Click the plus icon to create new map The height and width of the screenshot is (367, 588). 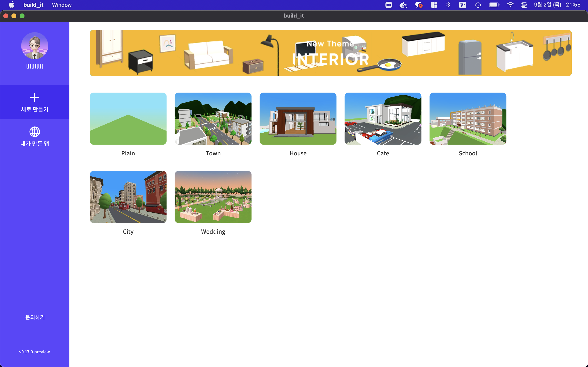pos(35,98)
